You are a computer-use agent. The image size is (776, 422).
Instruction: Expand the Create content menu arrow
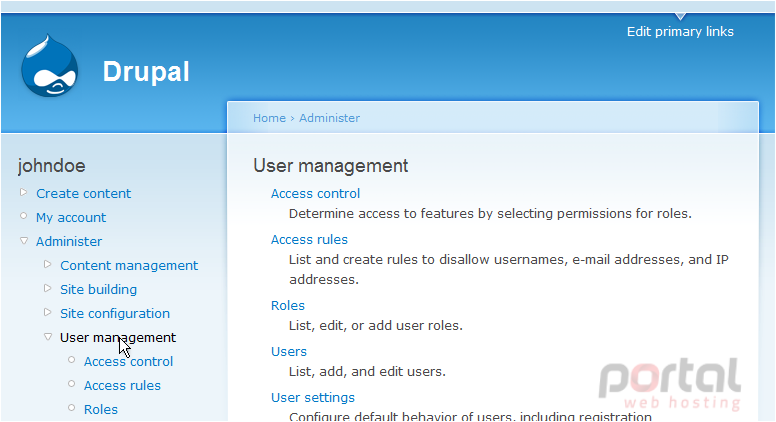point(23,192)
